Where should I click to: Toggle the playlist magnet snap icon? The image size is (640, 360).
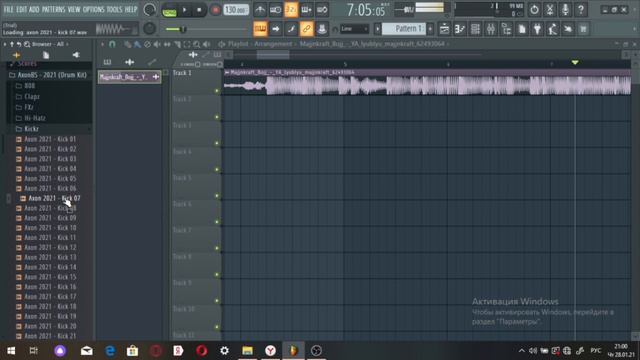[112, 44]
